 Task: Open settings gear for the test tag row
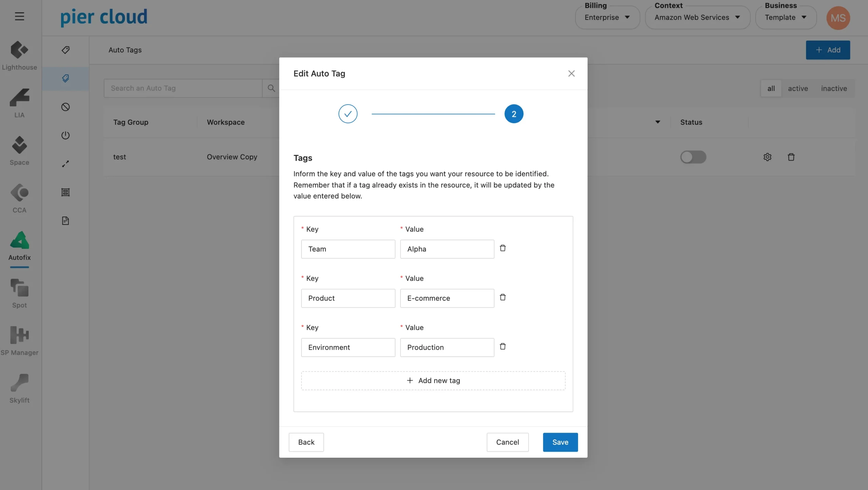tap(767, 157)
